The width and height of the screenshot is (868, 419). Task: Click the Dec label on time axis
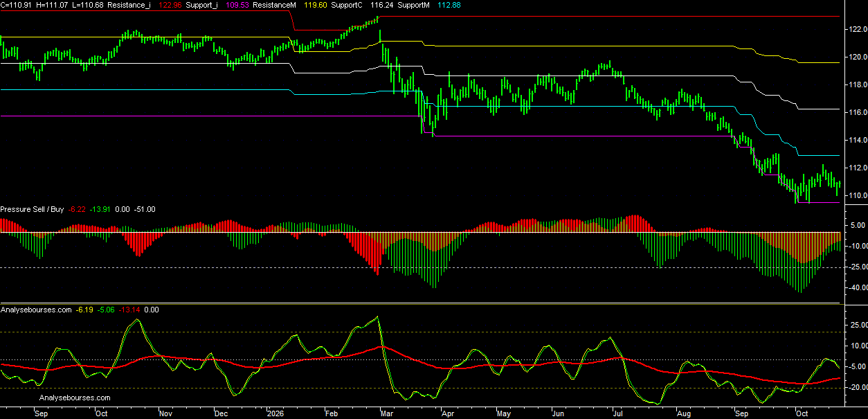tap(221, 413)
